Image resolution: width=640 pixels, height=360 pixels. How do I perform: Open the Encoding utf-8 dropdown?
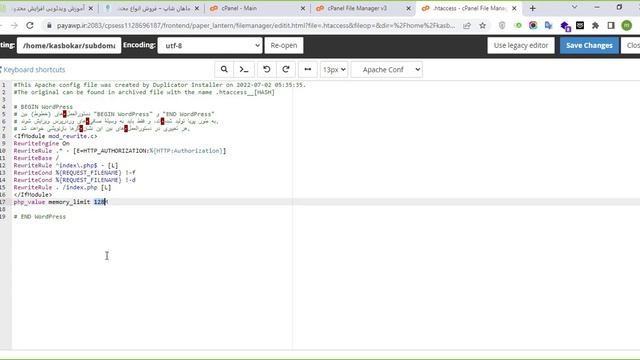(x=210, y=45)
